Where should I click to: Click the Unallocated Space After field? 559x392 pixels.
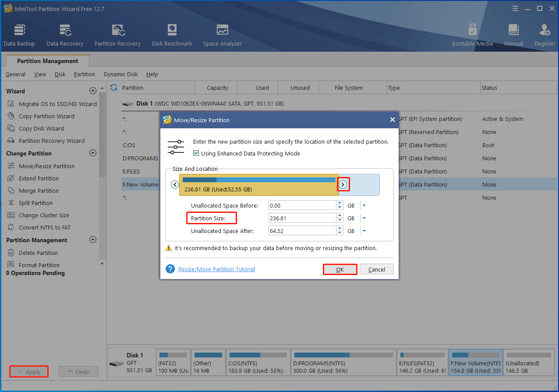[x=302, y=230]
